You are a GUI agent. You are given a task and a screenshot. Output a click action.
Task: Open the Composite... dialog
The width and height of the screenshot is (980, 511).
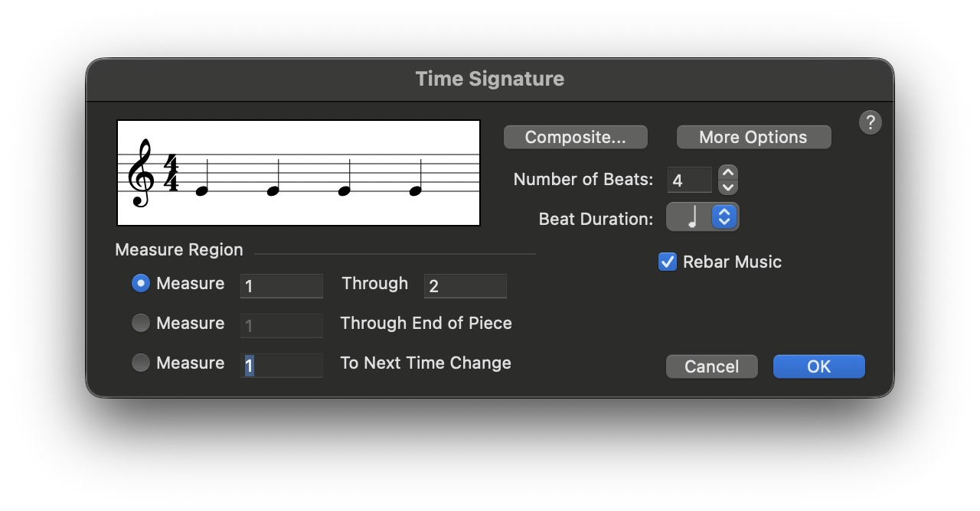pos(575,138)
